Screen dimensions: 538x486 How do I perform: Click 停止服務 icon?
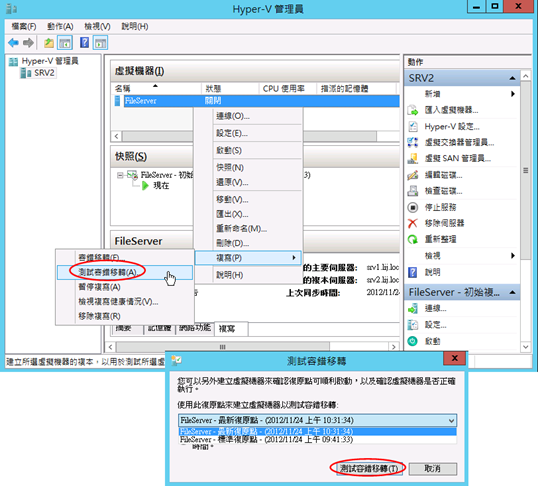point(413,207)
